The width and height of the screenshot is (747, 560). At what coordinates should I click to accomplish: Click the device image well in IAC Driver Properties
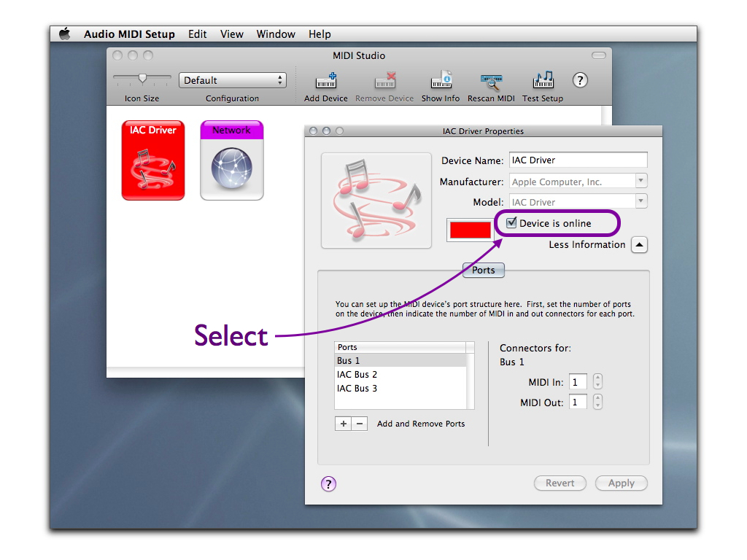click(376, 201)
